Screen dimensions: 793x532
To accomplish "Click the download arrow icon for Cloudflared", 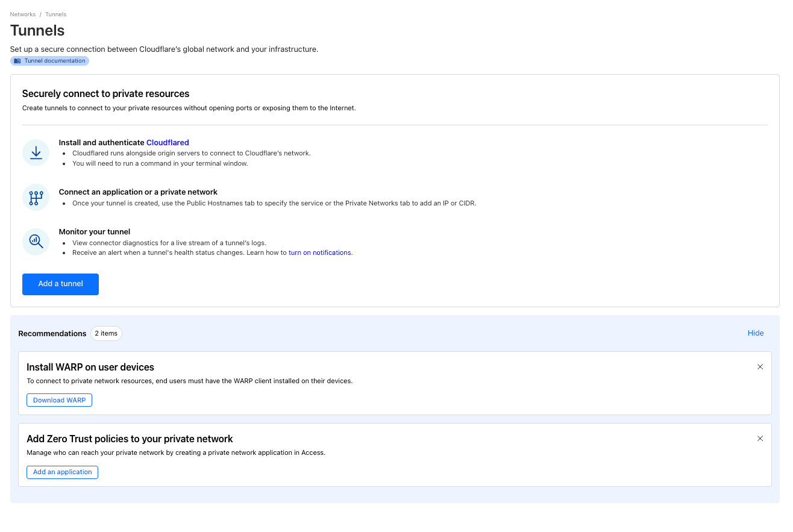I will 36,152.
